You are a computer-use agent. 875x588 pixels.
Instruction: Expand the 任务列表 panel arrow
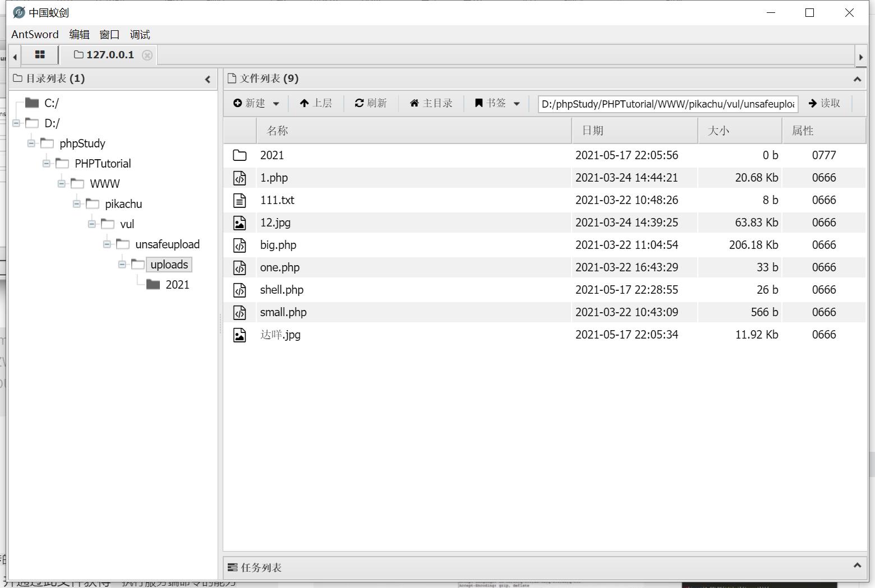coord(857,565)
